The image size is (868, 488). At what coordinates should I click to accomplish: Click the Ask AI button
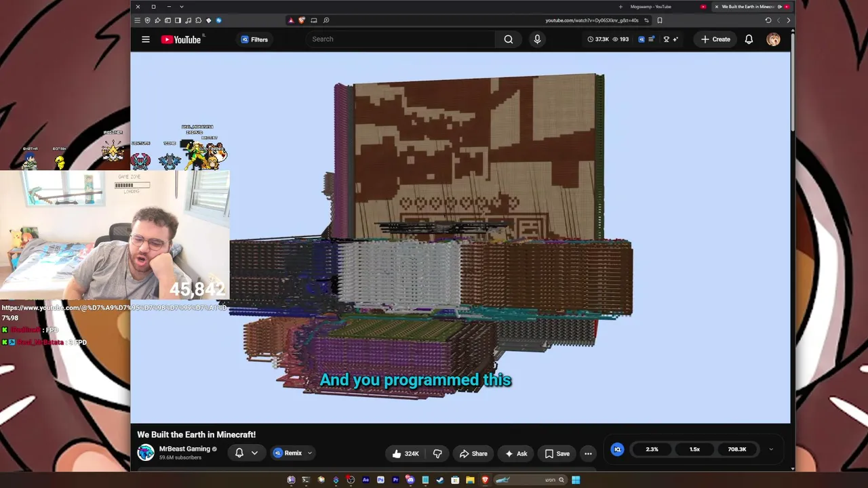click(516, 453)
